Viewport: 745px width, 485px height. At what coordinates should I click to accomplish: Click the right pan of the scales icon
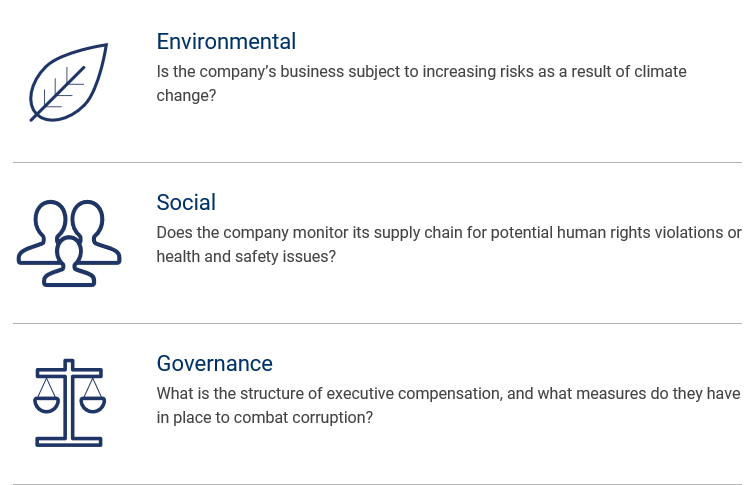(92, 403)
